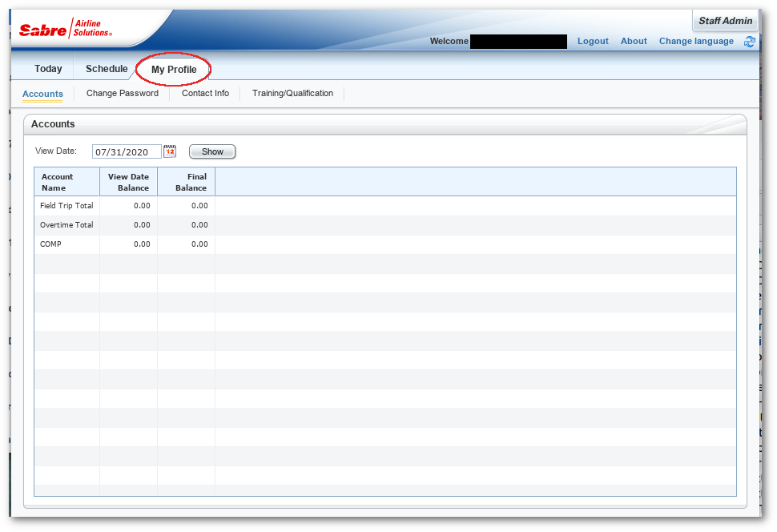Viewport: 777px width, 532px height.
Task: Click the Final Balance column header
Action: [x=186, y=182]
